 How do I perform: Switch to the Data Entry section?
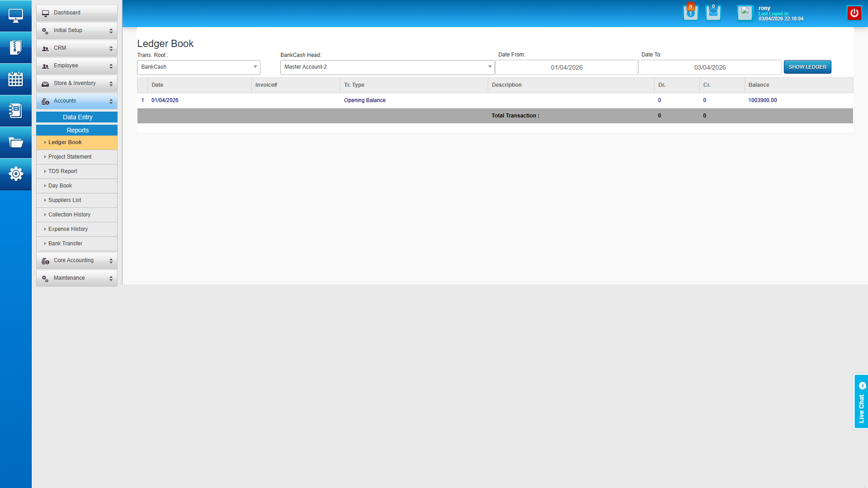tap(77, 117)
